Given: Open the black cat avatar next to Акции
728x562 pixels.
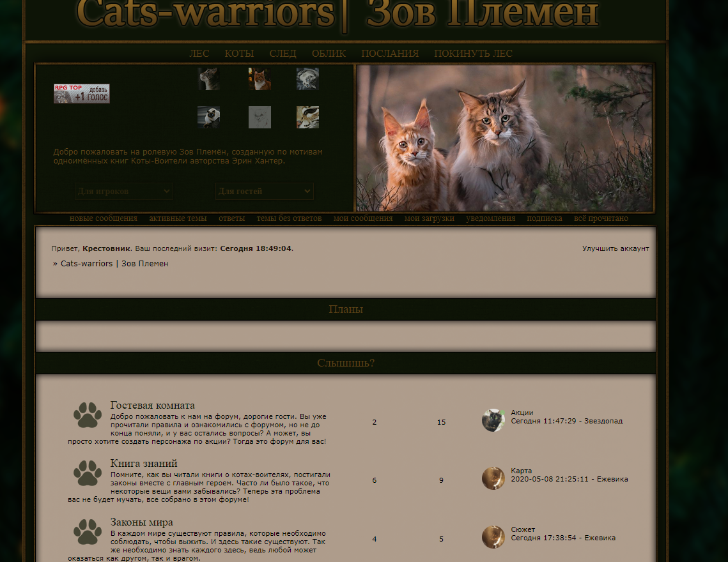Looking at the screenshot, I should click(x=493, y=420).
